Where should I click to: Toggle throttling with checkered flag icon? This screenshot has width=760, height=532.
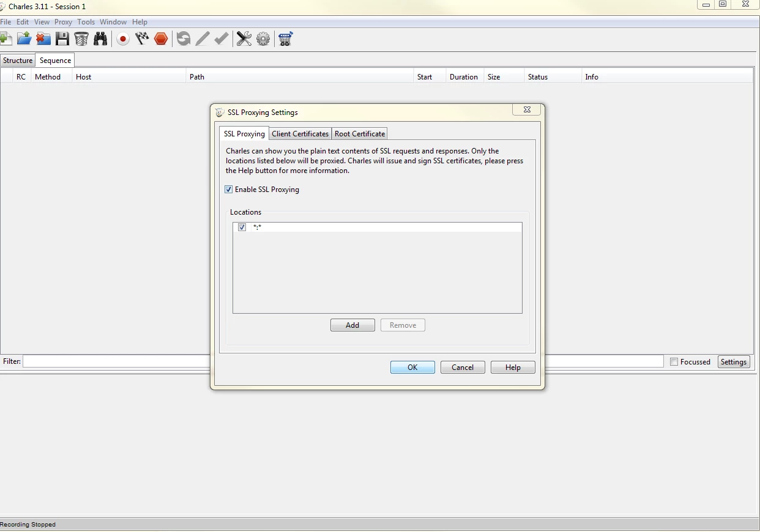(142, 39)
